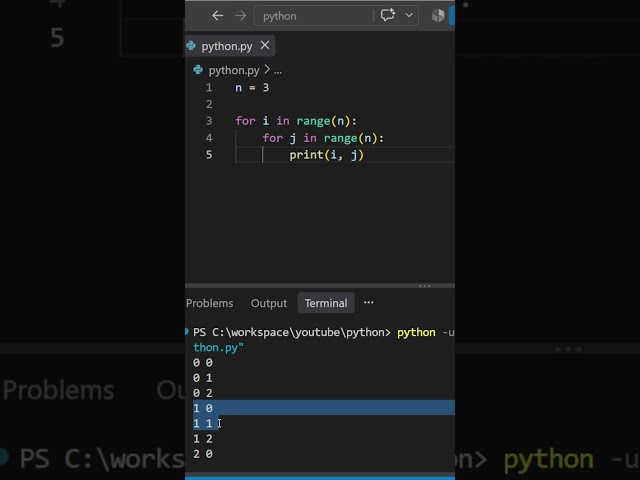Click the 'for i in range(n):' line
The image size is (640, 480).
click(x=296, y=121)
